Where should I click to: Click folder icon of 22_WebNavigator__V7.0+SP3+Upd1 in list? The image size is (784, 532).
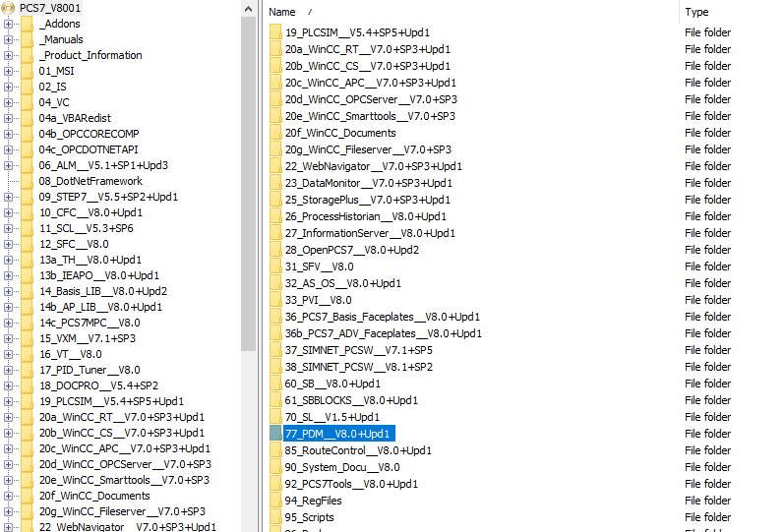tap(275, 166)
